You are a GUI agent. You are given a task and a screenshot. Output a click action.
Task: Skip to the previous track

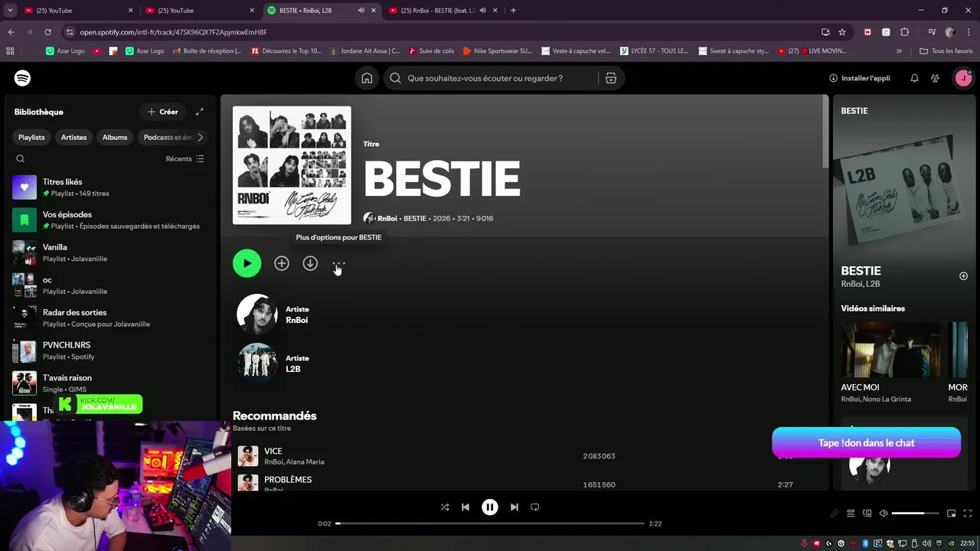[x=465, y=507]
